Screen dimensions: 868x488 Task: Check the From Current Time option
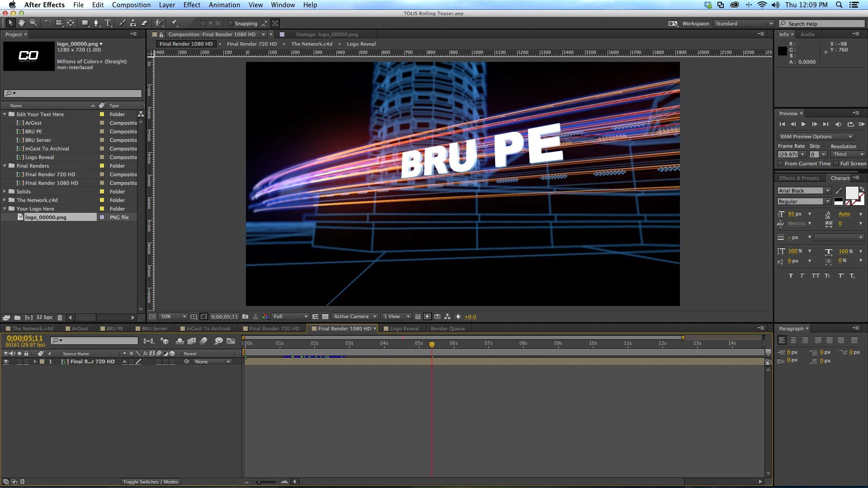pyautogui.click(x=780, y=164)
